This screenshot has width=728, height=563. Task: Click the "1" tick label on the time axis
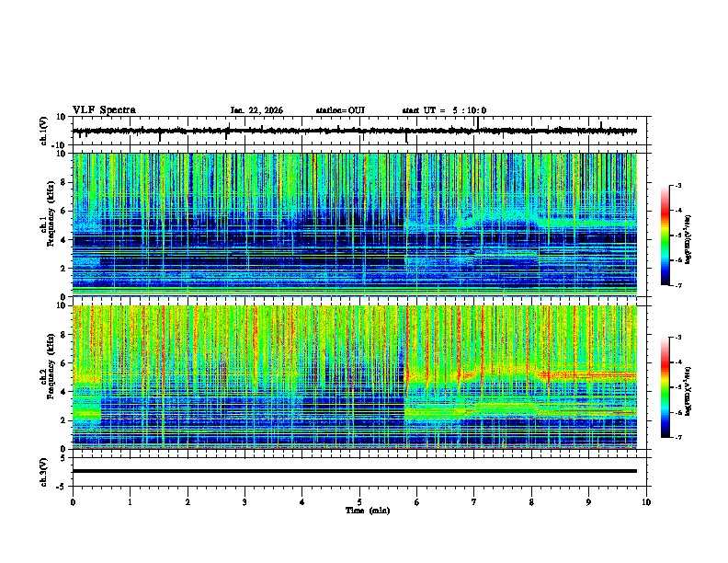130,502
